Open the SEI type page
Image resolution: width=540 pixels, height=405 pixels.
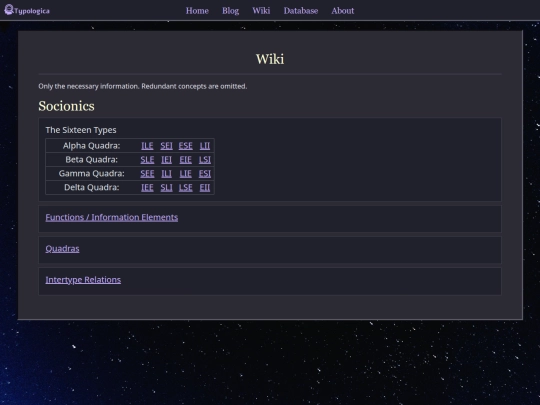166,146
